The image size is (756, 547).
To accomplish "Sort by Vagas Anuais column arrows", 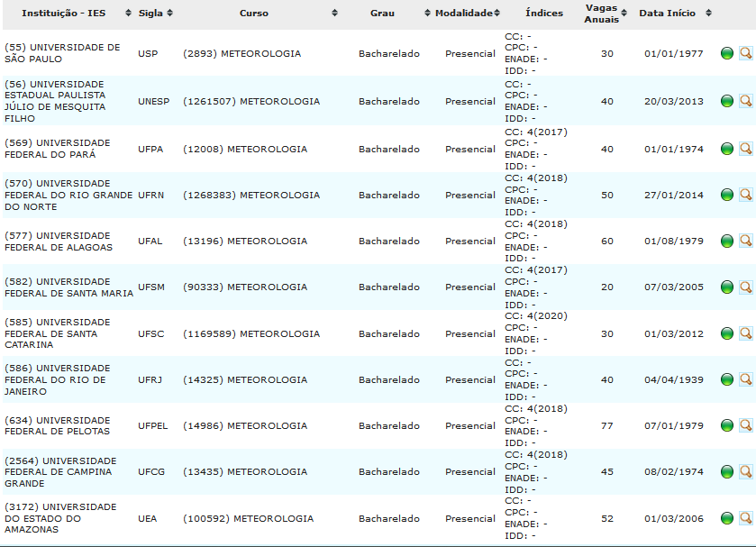I will [624, 13].
